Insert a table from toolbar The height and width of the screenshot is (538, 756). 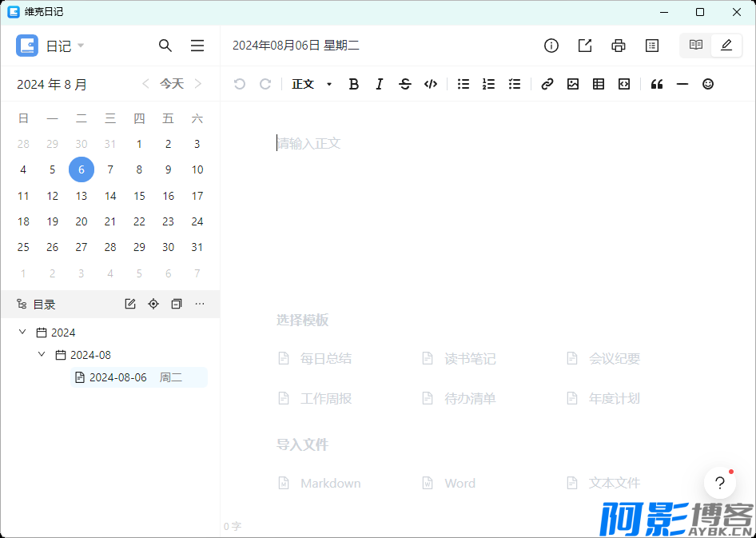599,84
